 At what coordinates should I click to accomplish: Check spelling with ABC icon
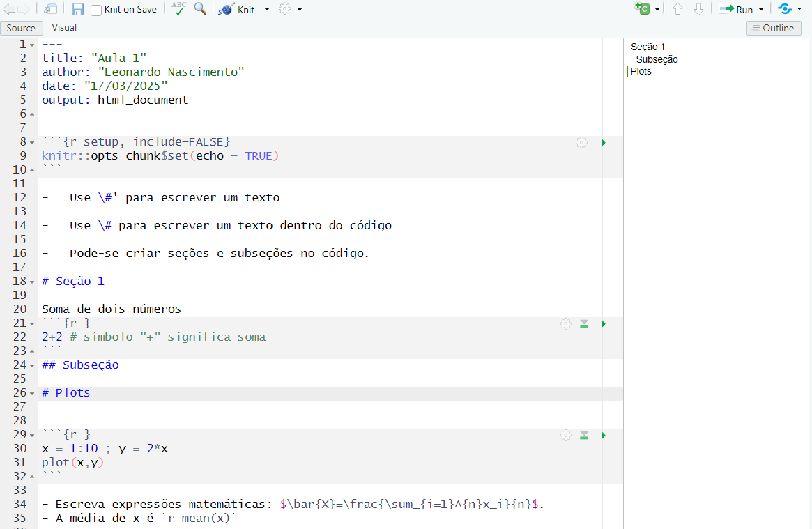[179, 9]
